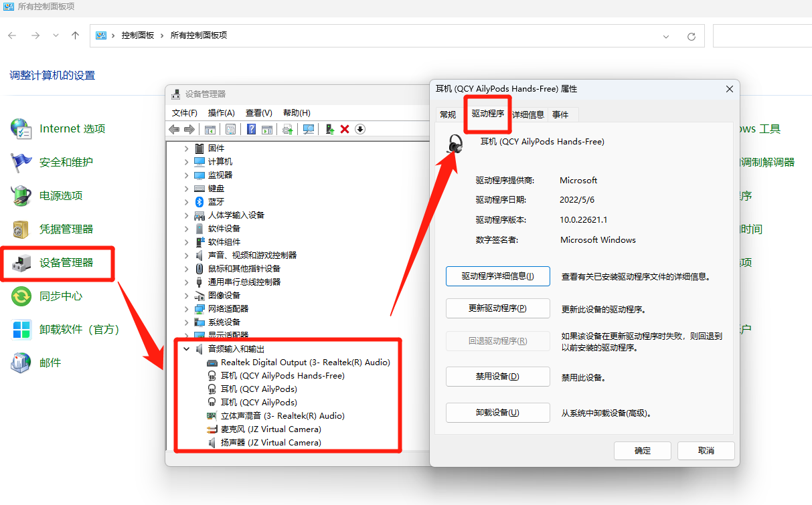This screenshot has height=505, width=812.
Task: Select 耳机 (QCY AilyPods Hands-Free) device
Action: (x=282, y=375)
